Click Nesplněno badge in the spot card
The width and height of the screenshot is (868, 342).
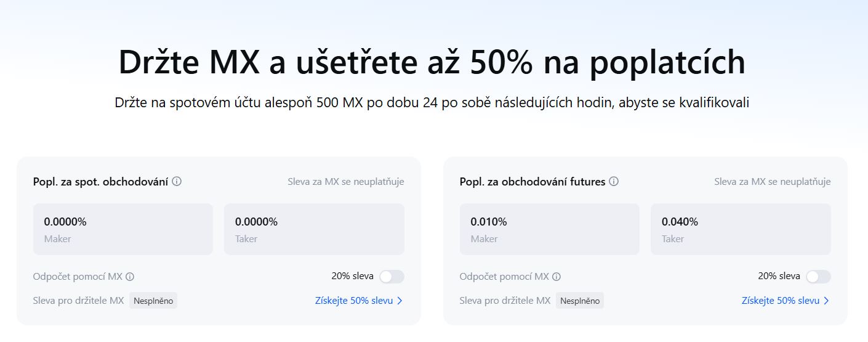pos(153,301)
